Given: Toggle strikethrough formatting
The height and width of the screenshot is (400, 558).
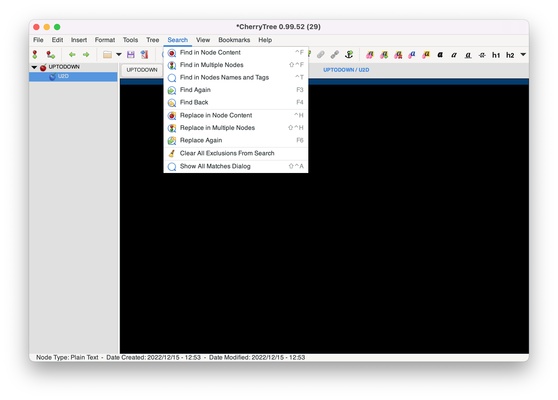Looking at the screenshot, I should 482,55.
